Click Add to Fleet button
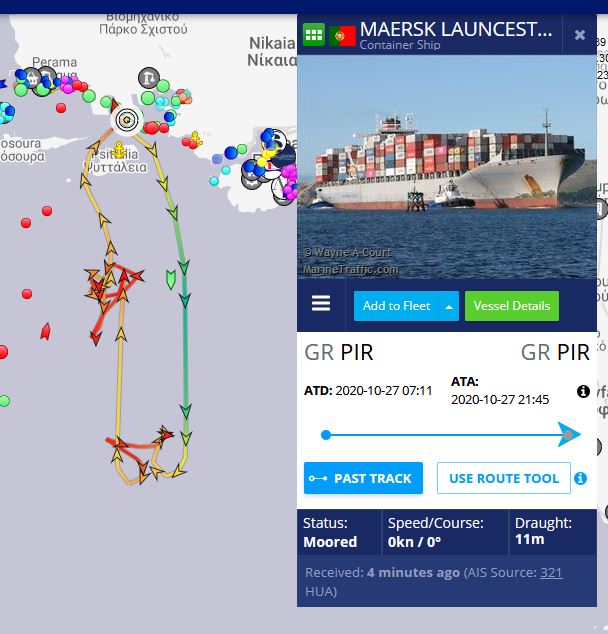This screenshot has width=608, height=634. (396, 306)
